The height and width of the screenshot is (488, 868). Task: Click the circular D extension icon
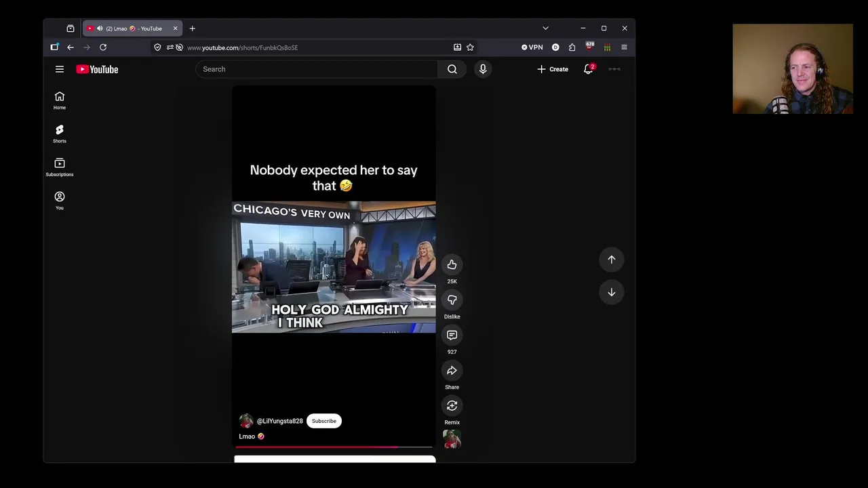[x=555, y=47]
